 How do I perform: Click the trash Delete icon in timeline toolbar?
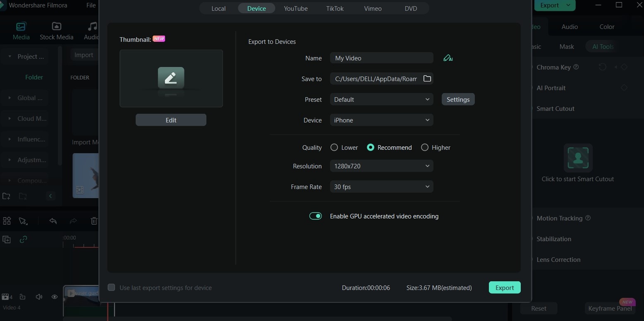pos(94,221)
